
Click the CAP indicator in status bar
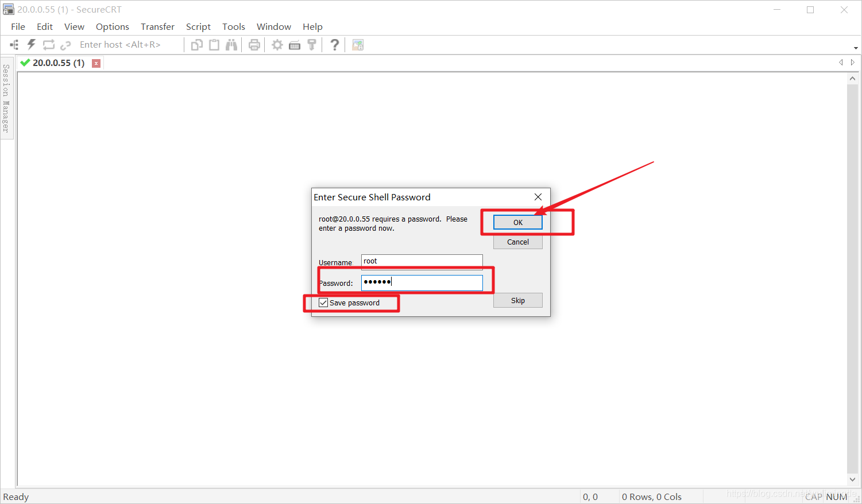[x=813, y=497]
